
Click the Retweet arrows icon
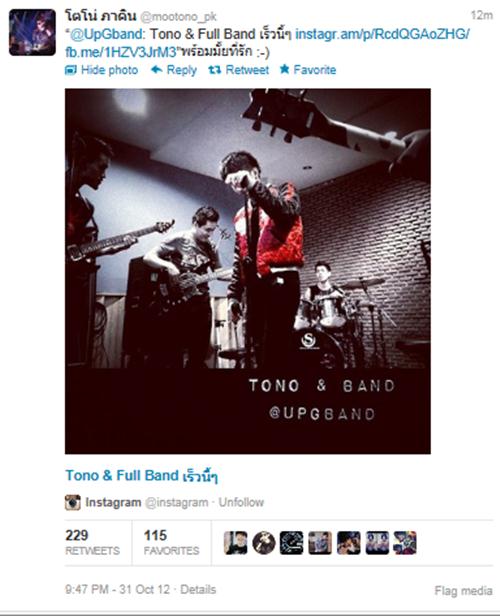214,70
